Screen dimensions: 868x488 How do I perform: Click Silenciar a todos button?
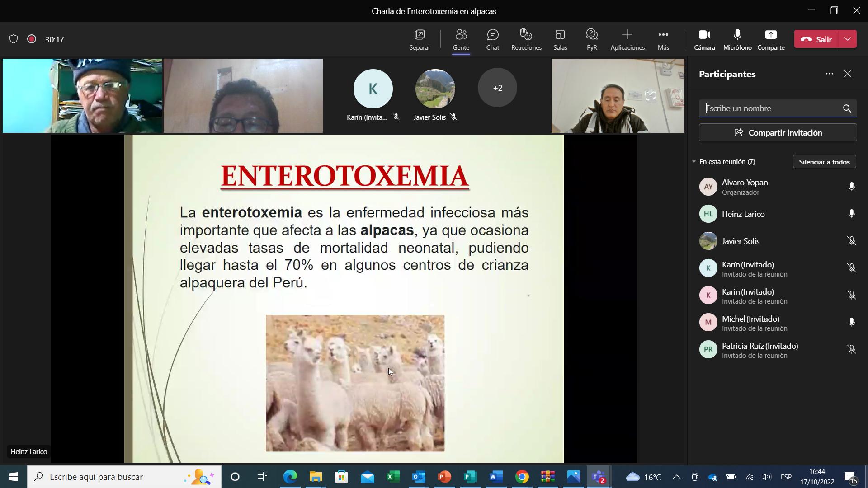point(824,162)
